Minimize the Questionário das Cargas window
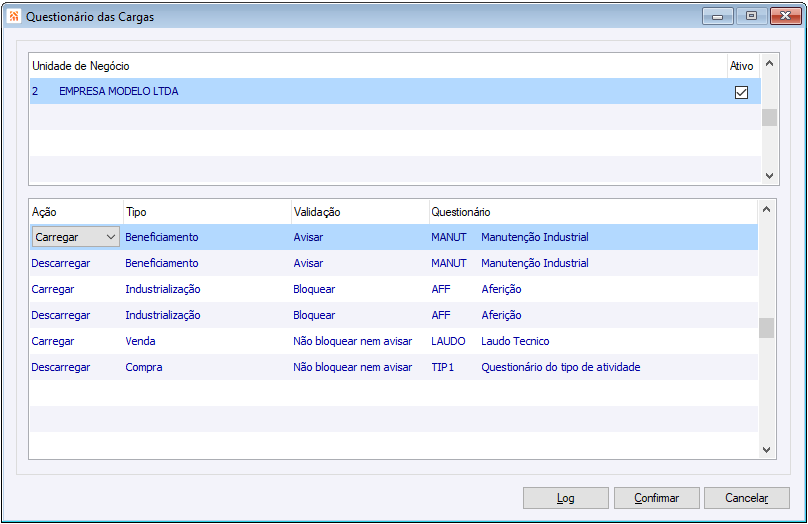 click(x=717, y=16)
